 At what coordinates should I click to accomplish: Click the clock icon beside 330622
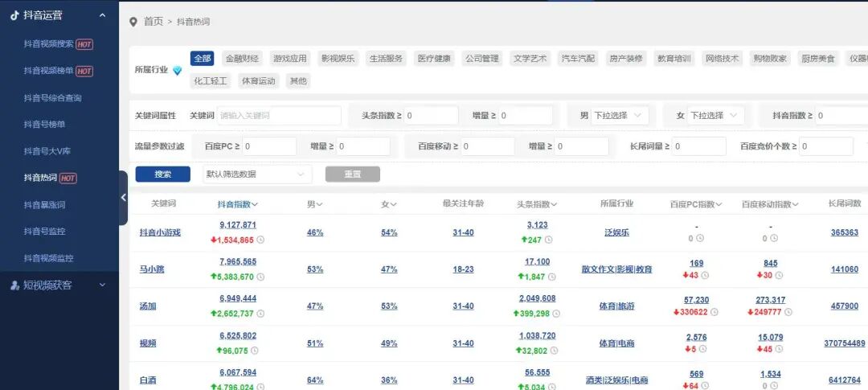point(714,313)
